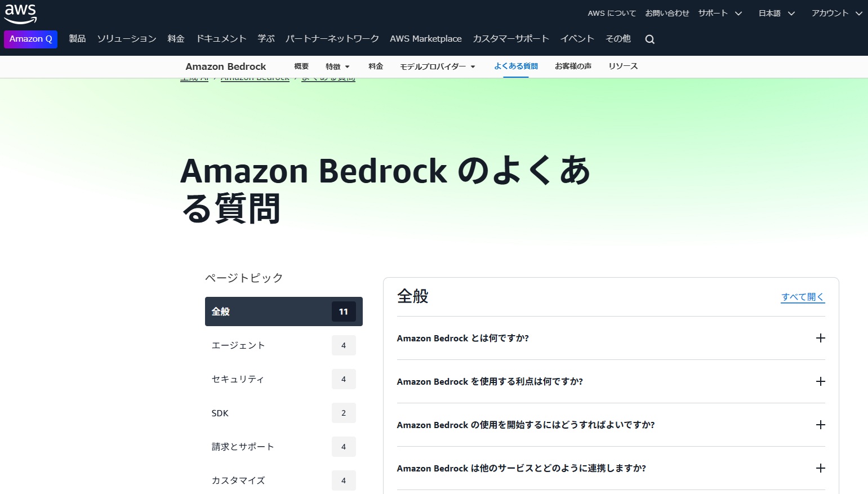Expand plus icon for 'Amazon Bedrock の使用を開始するには'
The height and width of the screenshot is (494, 868).
point(820,425)
